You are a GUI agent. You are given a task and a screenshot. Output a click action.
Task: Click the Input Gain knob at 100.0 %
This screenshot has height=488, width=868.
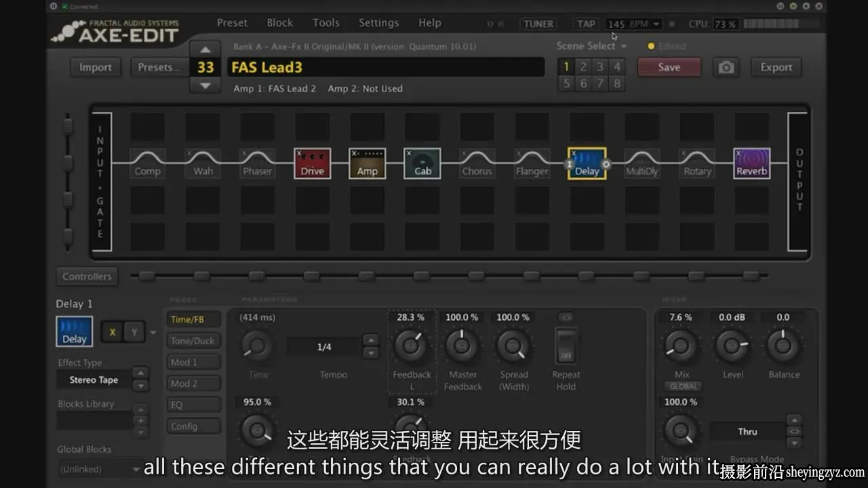[681, 430]
